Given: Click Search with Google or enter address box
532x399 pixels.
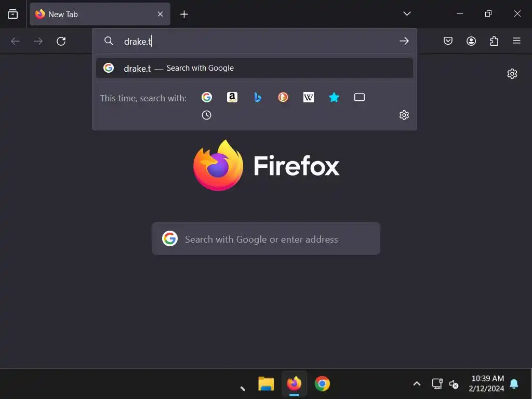Looking at the screenshot, I should point(265,239).
